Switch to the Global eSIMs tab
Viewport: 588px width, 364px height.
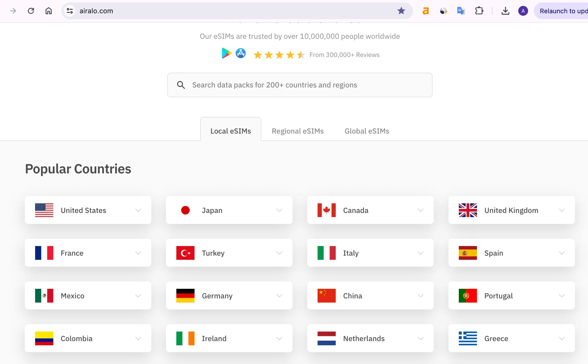click(x=367, y=131)
